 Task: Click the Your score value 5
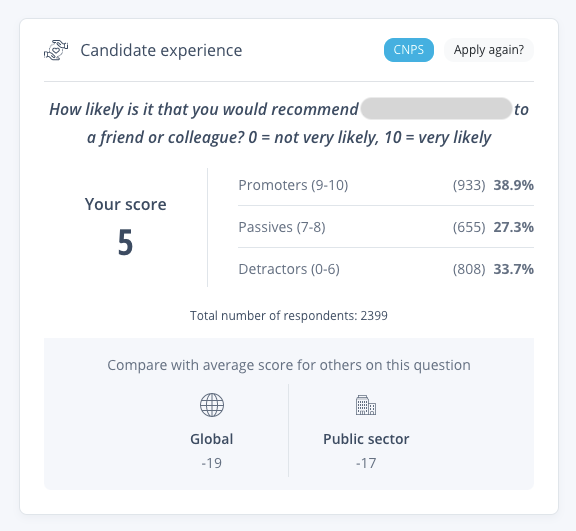[x=125, y=242]
